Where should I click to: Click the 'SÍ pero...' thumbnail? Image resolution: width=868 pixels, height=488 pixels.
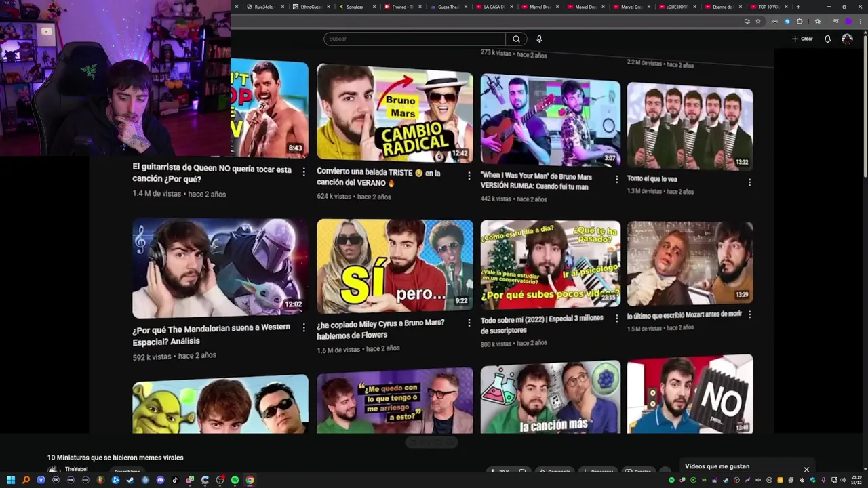tap(395, 266)
